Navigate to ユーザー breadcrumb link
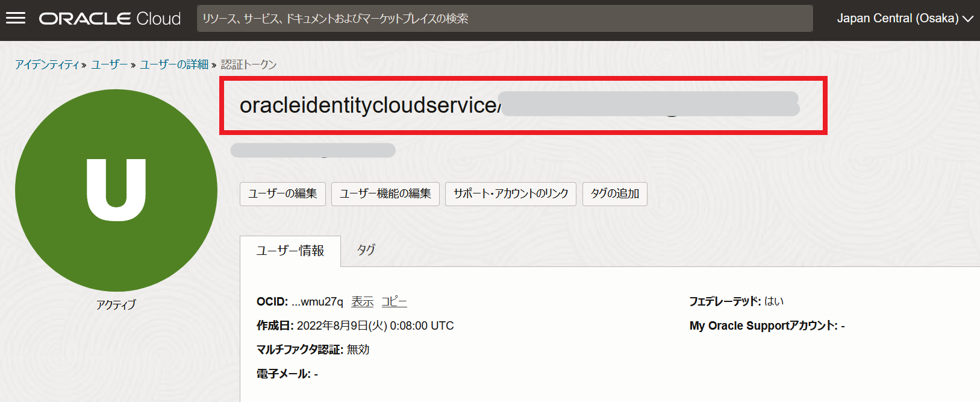The height and width of the screenshot is (402, 980). click(109, 64)
